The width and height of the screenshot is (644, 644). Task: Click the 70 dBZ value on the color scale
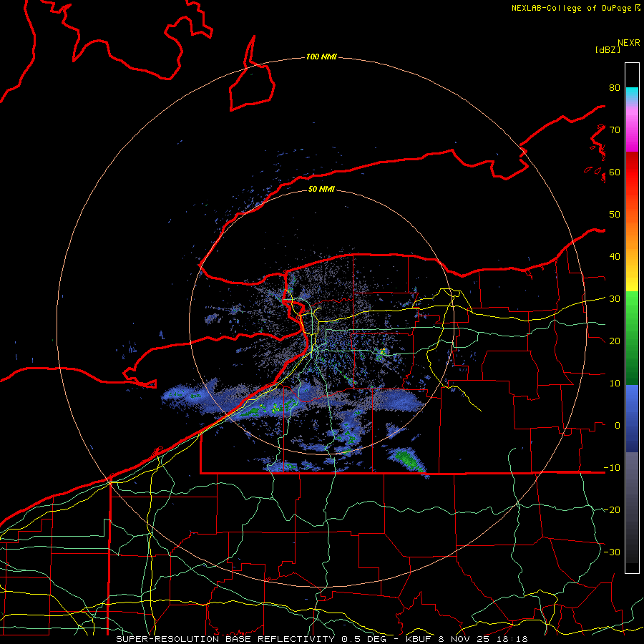point(615,130)
